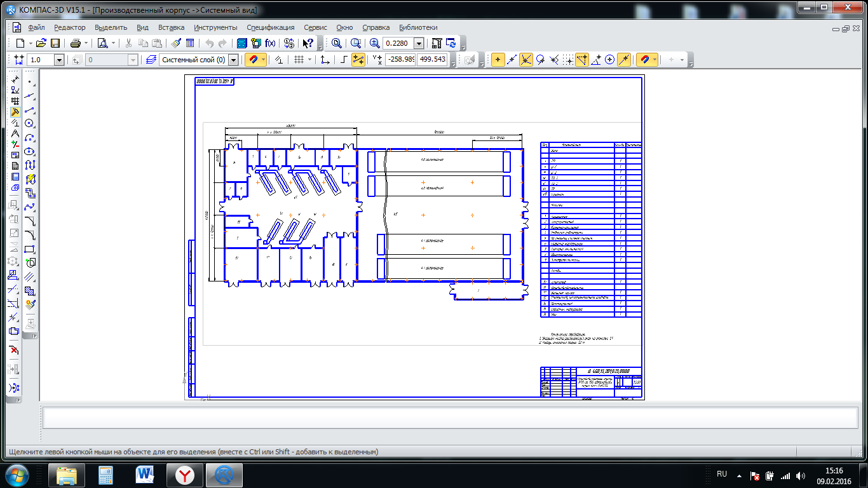The width and height of the screenshot is (868, 488).
Task: Open print preview
Action: point(102,43)
